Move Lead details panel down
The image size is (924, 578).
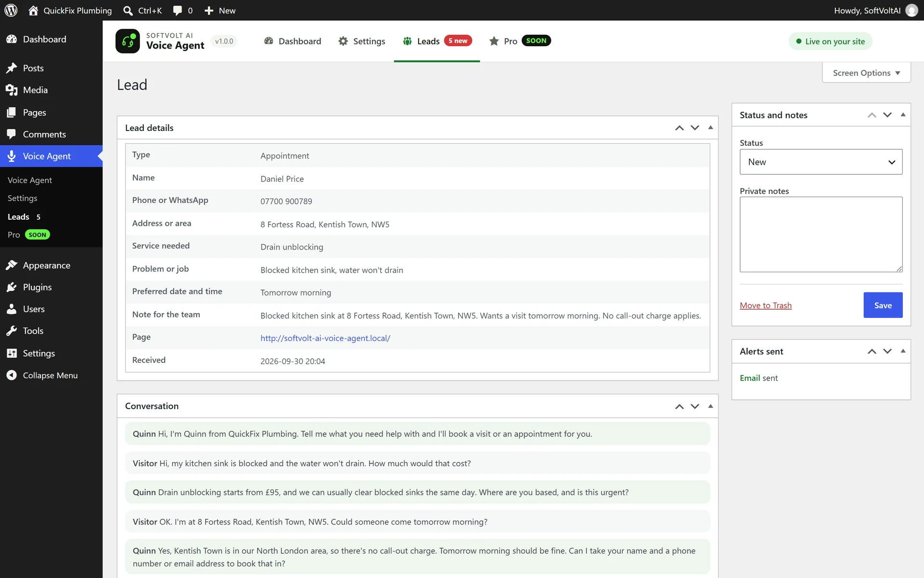pyautogui.click(x=695, y=128)
